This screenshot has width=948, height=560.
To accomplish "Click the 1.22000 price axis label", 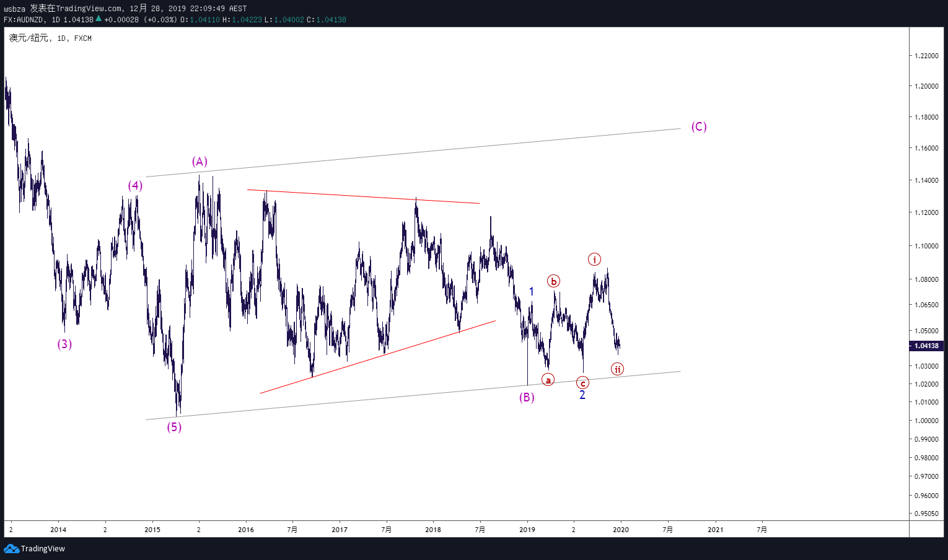I will 926,56.
